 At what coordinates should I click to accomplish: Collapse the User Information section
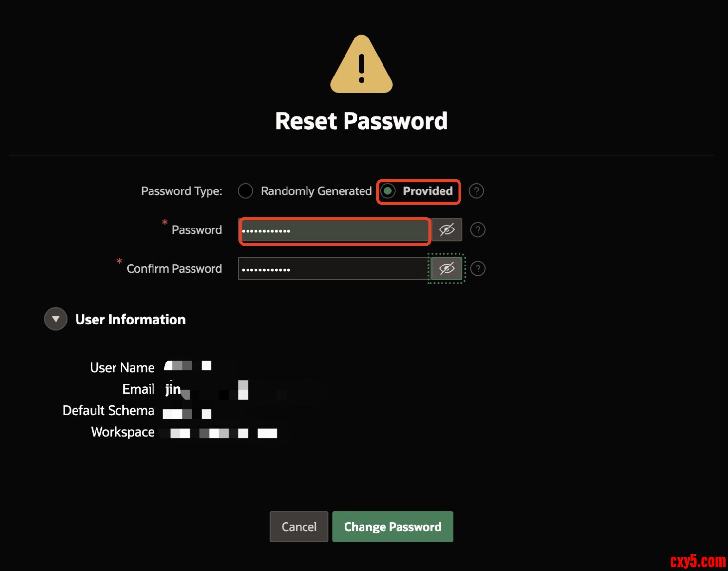[x=56, y=319]
